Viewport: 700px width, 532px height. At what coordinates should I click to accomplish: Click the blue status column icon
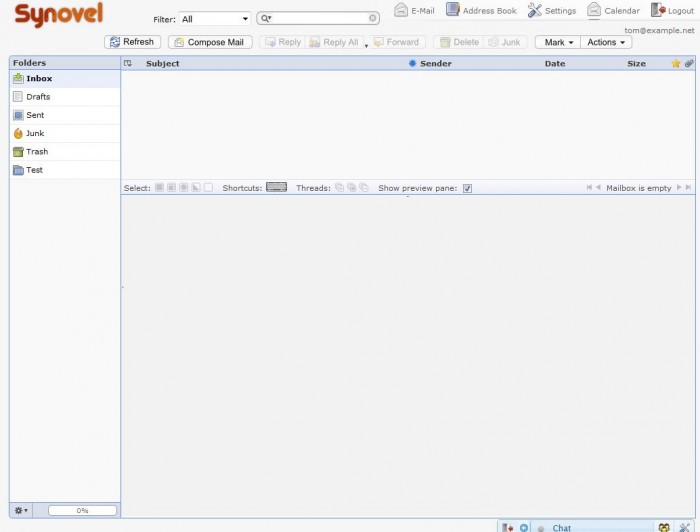pos(412,63)
